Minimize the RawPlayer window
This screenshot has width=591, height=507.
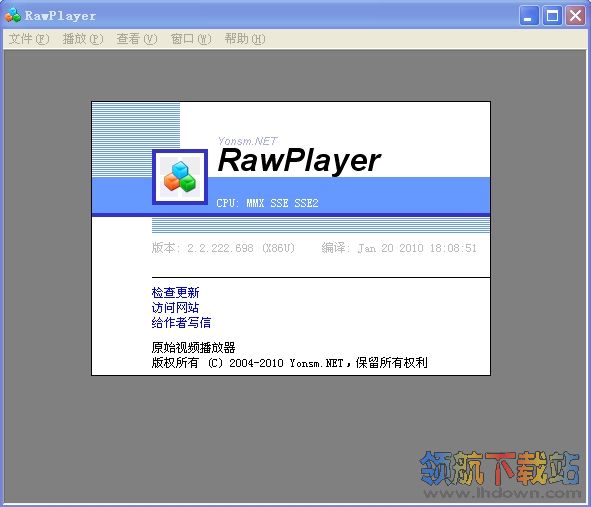pyautogui.click(x=529, y=16)
